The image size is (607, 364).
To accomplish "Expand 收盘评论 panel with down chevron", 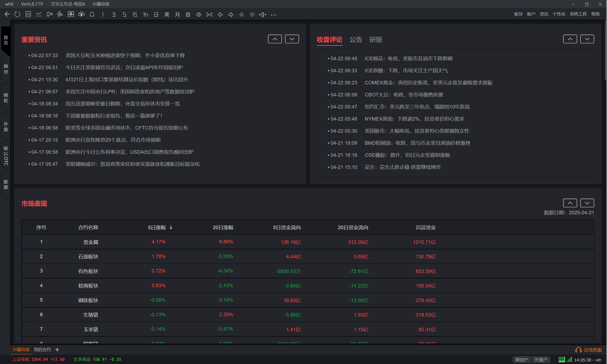I will [587, 39].
